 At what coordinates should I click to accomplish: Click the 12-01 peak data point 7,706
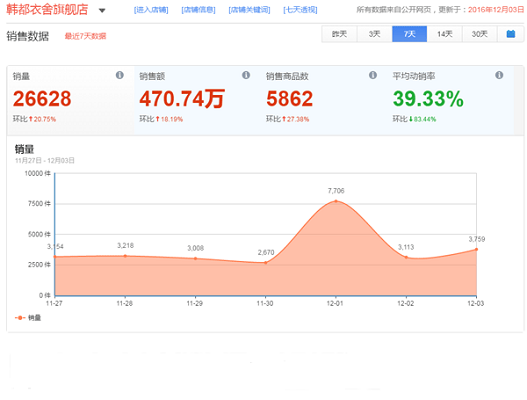[336, 201]
